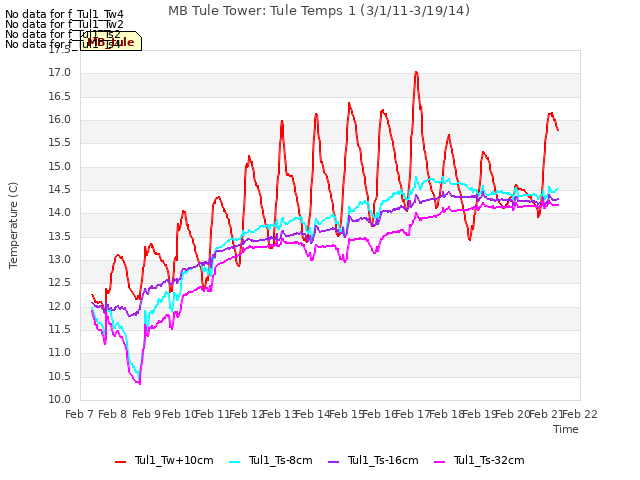Click the 11.0 y-axis tick label
Image resolution: width=640 pixels, height=480 pixels.
click(60, 353)
